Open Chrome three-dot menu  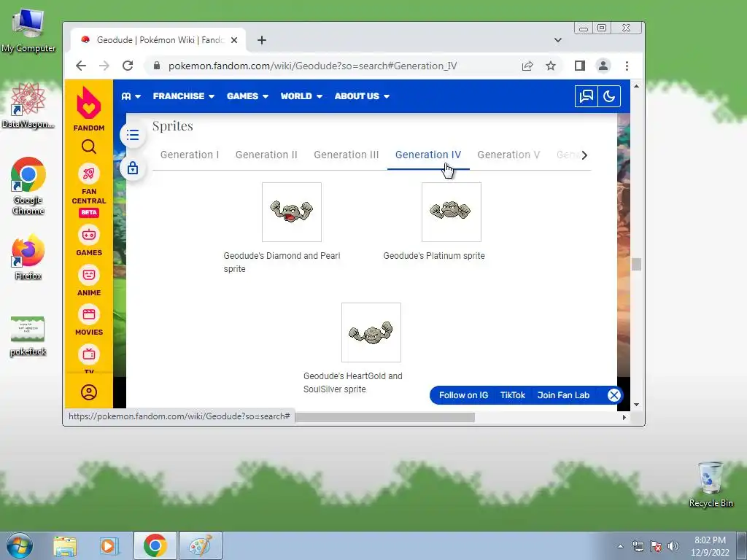click(627, 66)
